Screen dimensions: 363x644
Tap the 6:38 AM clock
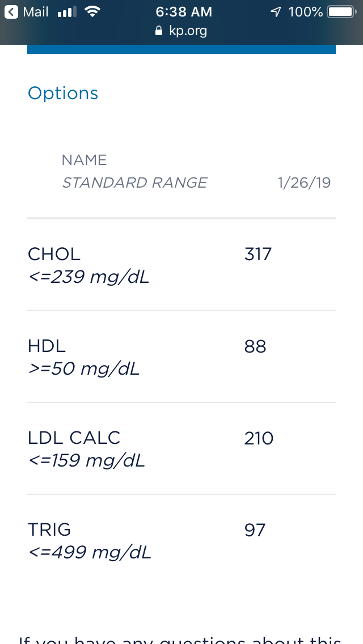click(184, 12)
